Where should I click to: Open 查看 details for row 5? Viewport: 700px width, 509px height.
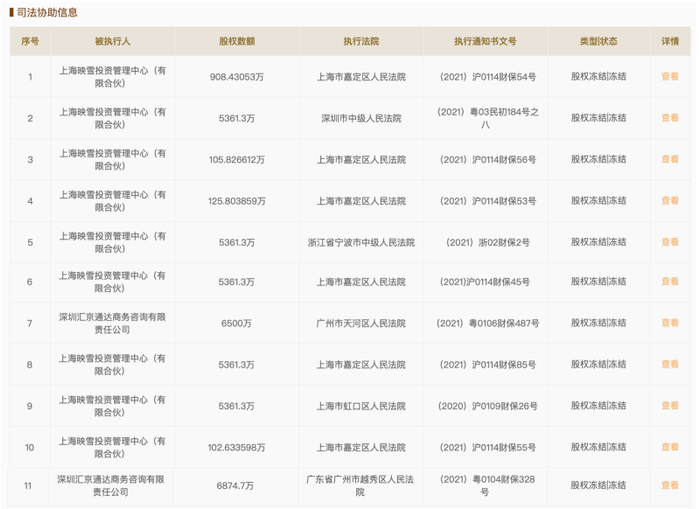(670, 242)
